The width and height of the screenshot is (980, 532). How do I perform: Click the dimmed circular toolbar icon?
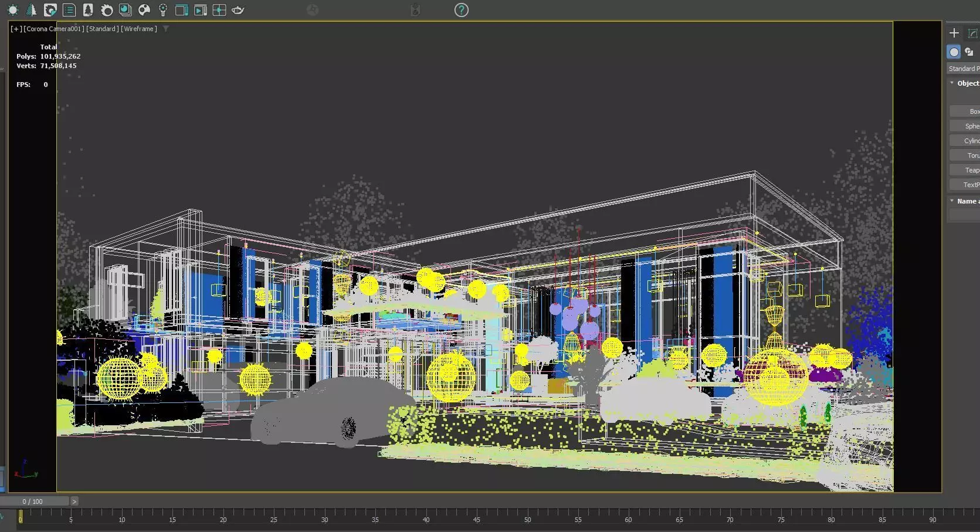click(x=313, y=10)
